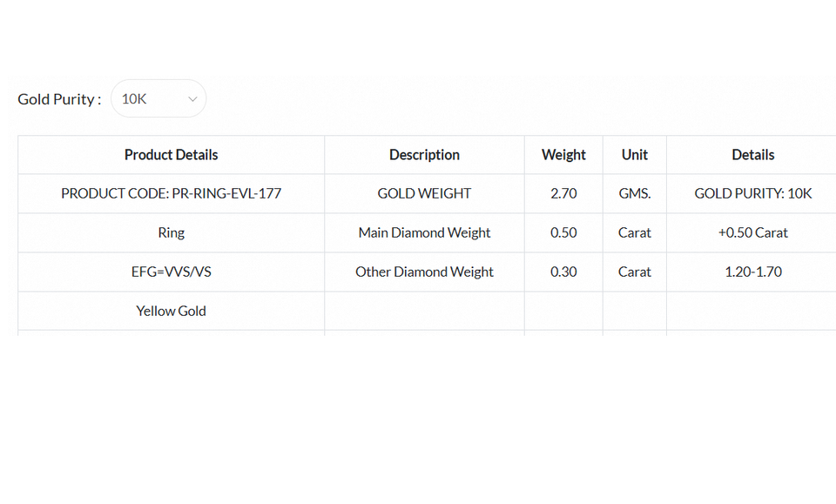Select the product code PR-RING-EVL-177 cell
The height and width of the screenshot is (504, 836).
pyautogui.click(x=171, y=193)
